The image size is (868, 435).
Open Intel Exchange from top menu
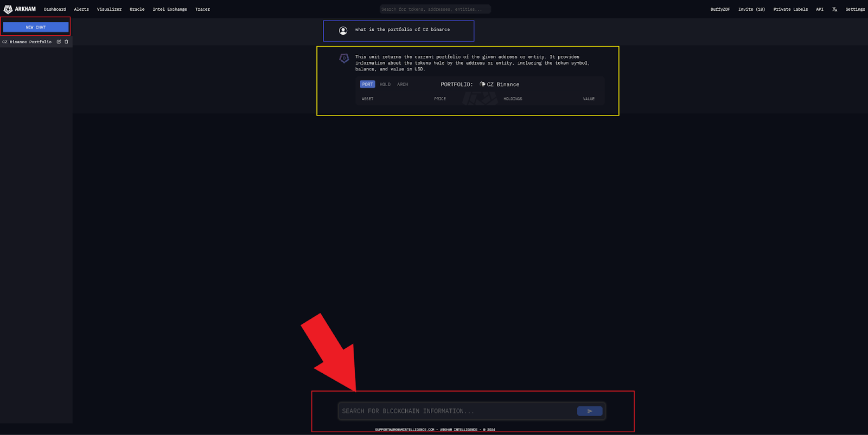170,9
